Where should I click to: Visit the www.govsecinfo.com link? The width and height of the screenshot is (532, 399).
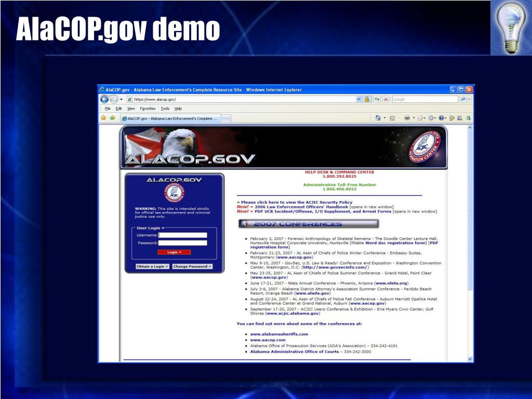click(335, 268)
